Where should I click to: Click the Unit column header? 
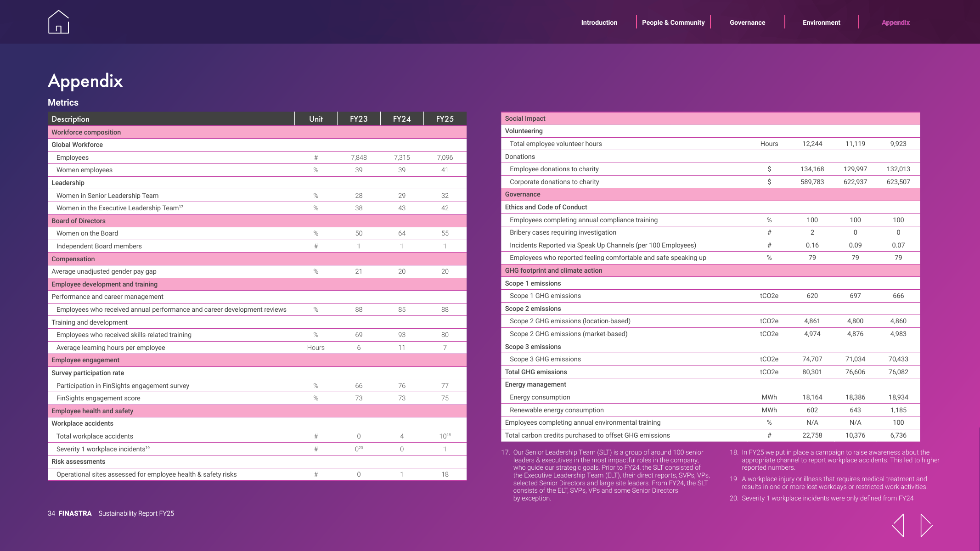(316, 119)
